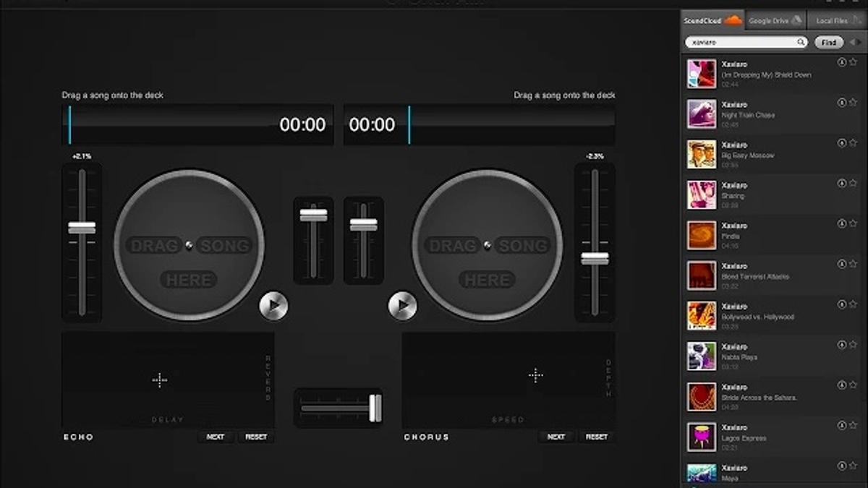Select the Big Easy Moscow thumbnail
The height and width of the screenshot is (488, 868).
click(x=702, y=155)
